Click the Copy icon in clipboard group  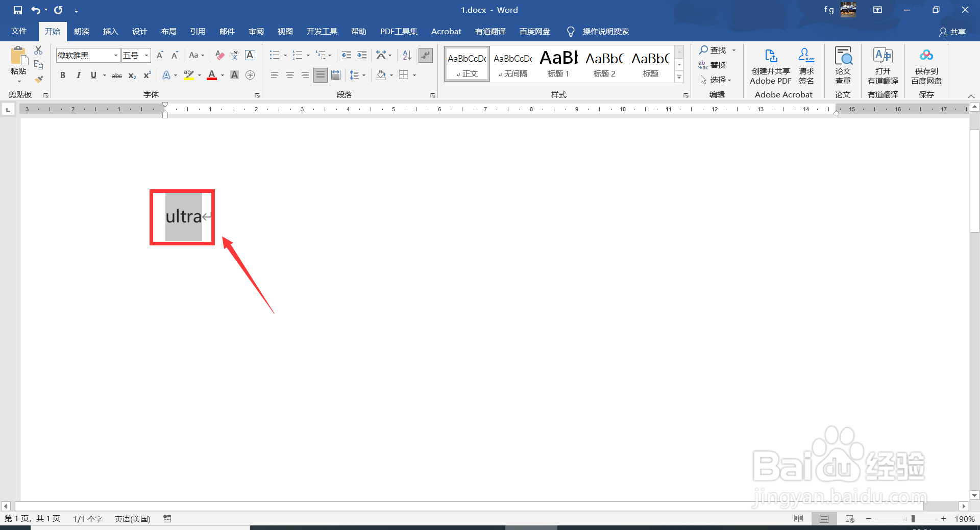tap(38, 65)
